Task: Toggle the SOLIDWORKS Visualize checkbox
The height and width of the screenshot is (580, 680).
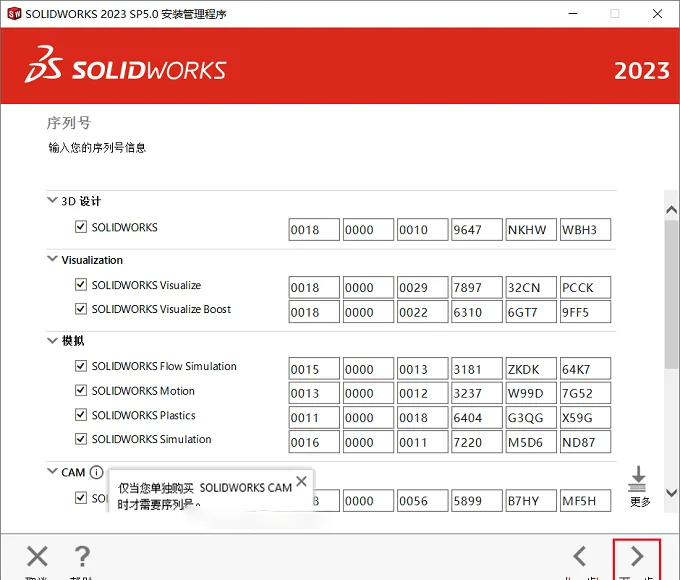Action: click(x=81, y=285)
